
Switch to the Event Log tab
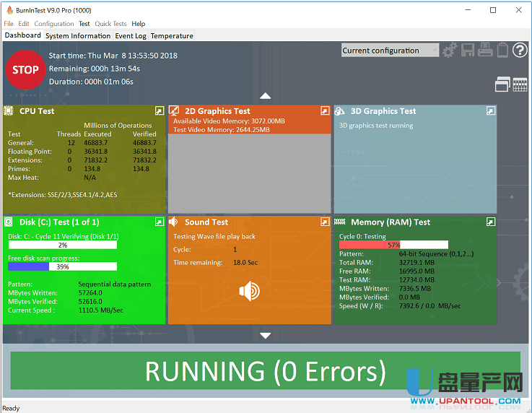131,35
